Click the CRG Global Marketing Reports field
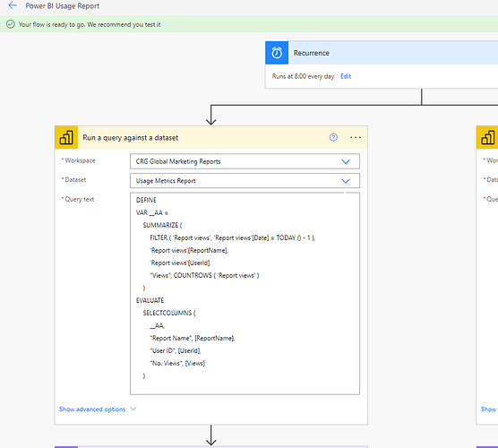Image resolution: width=498 pixels, height=448 pixels. [x=245, y=161]
